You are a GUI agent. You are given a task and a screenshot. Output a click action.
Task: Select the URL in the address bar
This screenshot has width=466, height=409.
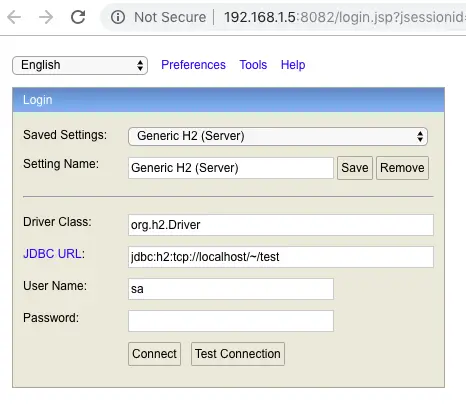pos(345,17)
